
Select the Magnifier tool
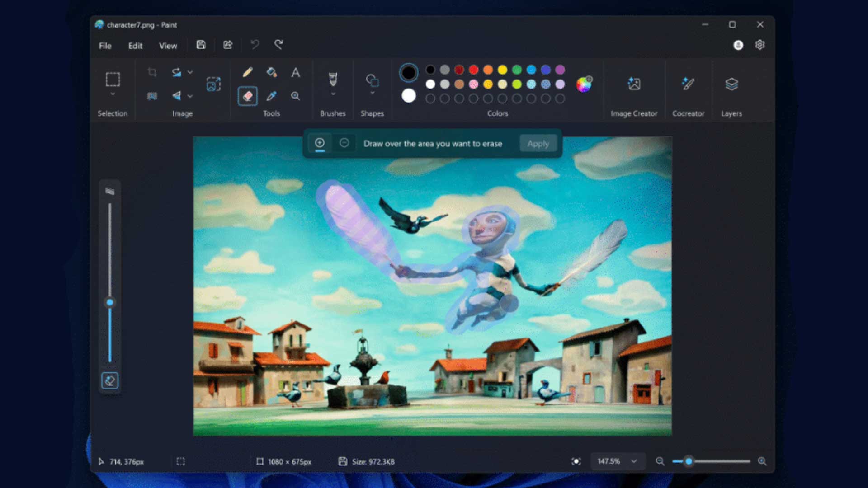point(295,96)
